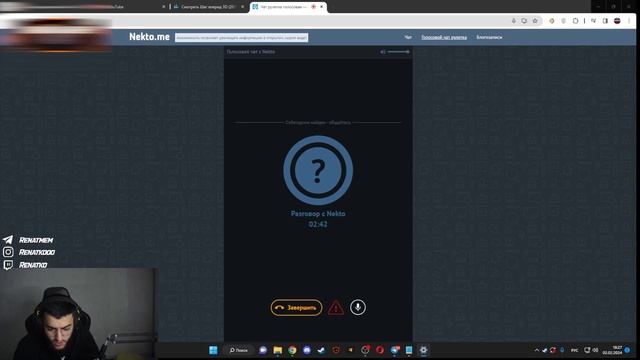Open File Explorer from the taskbar

278,350
